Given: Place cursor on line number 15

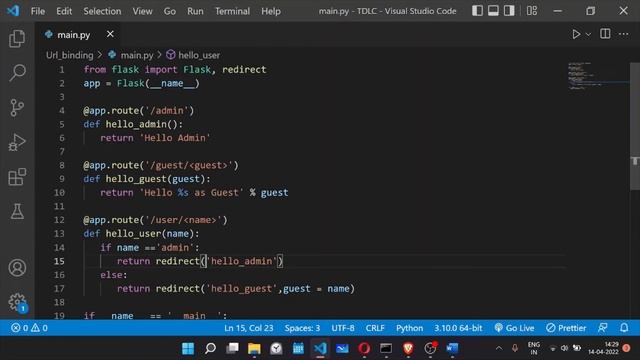Looking at the screenshot, I should point(59,261).
